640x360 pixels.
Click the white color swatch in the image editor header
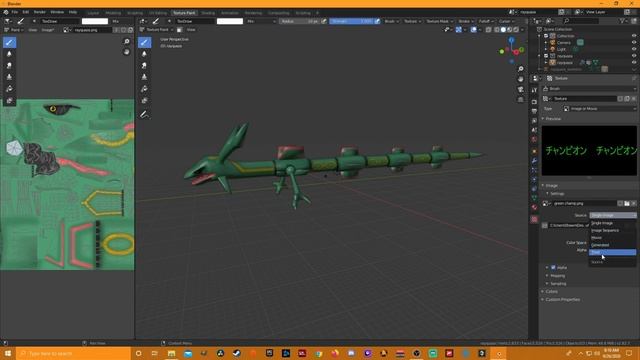coord(95,21)
